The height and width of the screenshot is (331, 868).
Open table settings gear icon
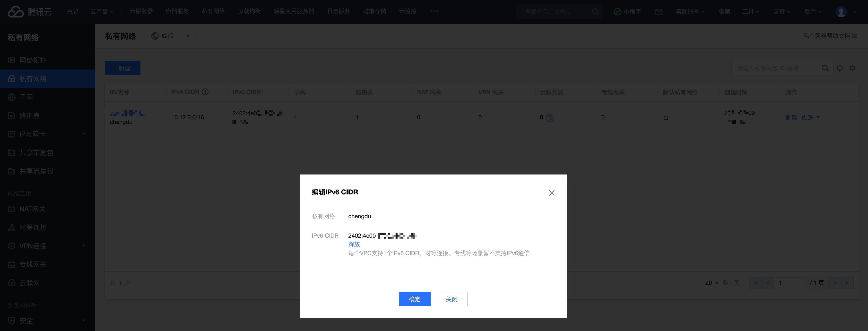852,68
